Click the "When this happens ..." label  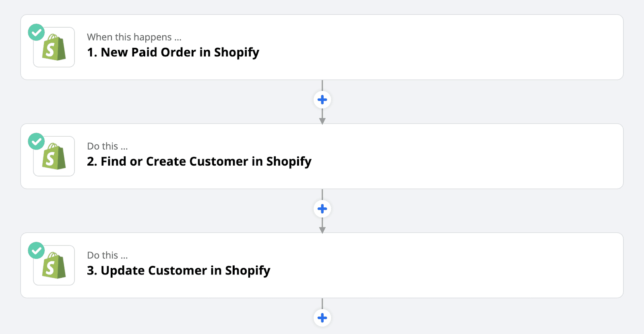(134, 37)
